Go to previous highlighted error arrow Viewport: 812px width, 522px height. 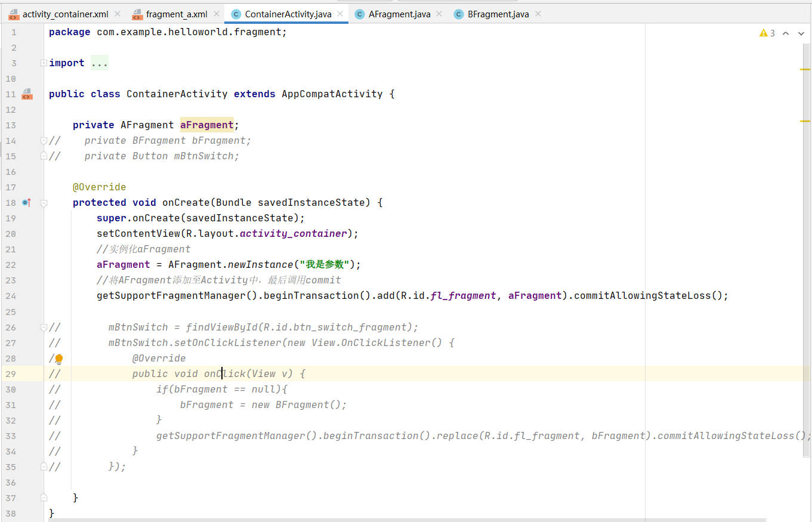[x=786, y=33]
